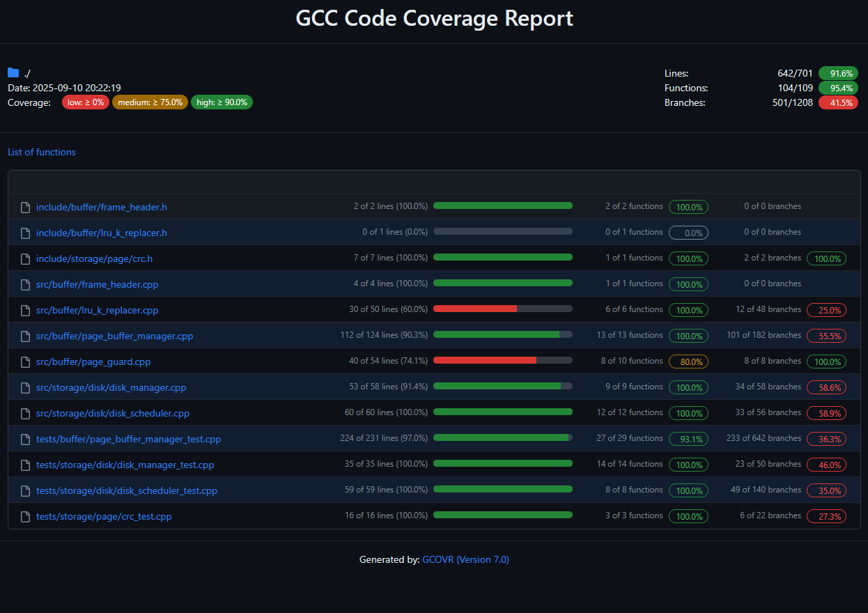868x613 pixels.
Task: Open the src/buffer/page_buffer_manager.cpp report
Action: point(114,336)
